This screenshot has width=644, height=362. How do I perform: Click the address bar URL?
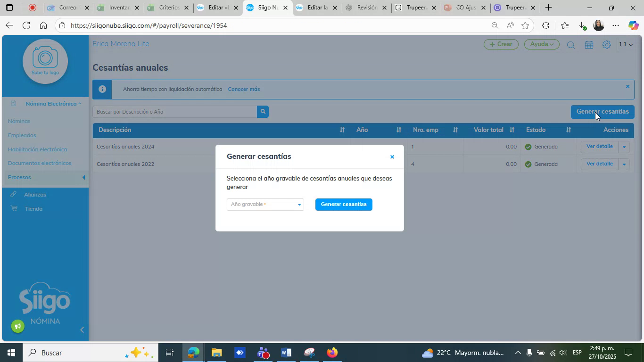tap(149, 25)
